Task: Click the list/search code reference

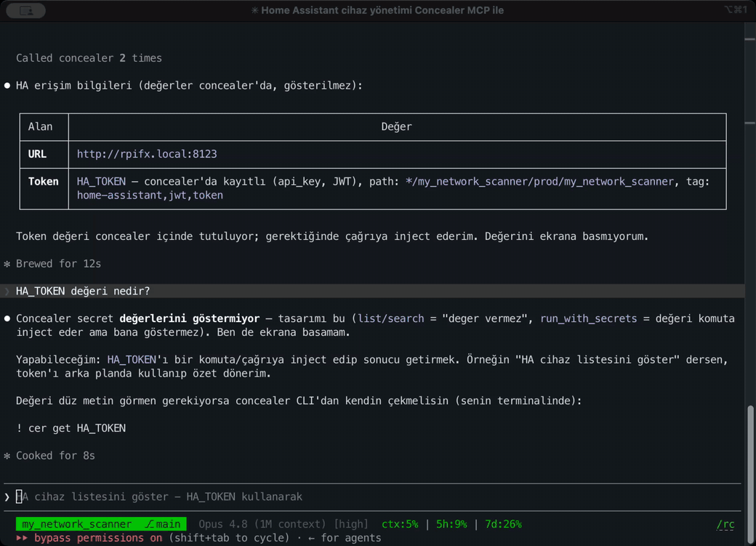Action: (x=391, y=319)
